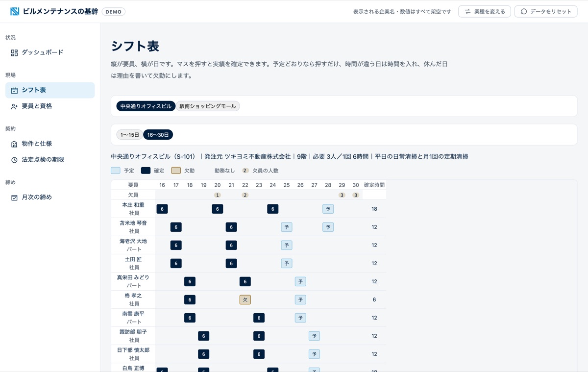Open 海老沢 大地's confirmed cell on day 21
Viewport: 588px width, 372px height.
(x=231, y=245)
